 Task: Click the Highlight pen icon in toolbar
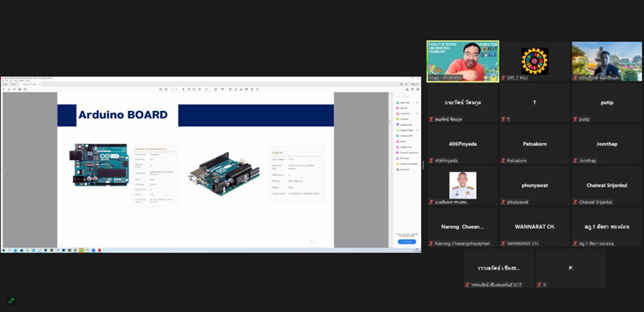point(236,89)
